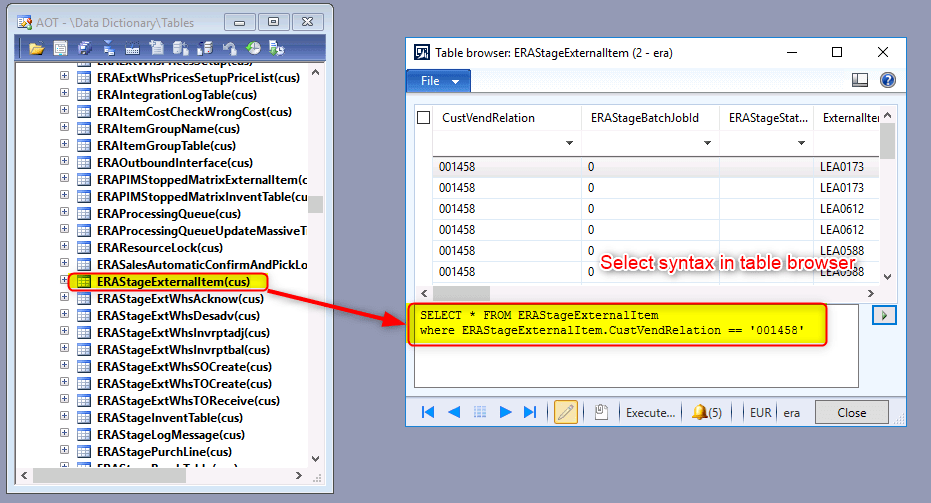
Task: Go to first record in table browser
Action: (x=428, y=412)
